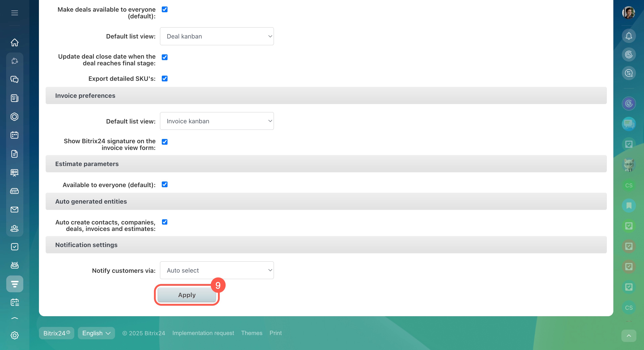This screenshot has height=350, width=644.
Task: Open Notify customers via Auto select dropdown
Action: pyautogui.click(x=217, y=270)
